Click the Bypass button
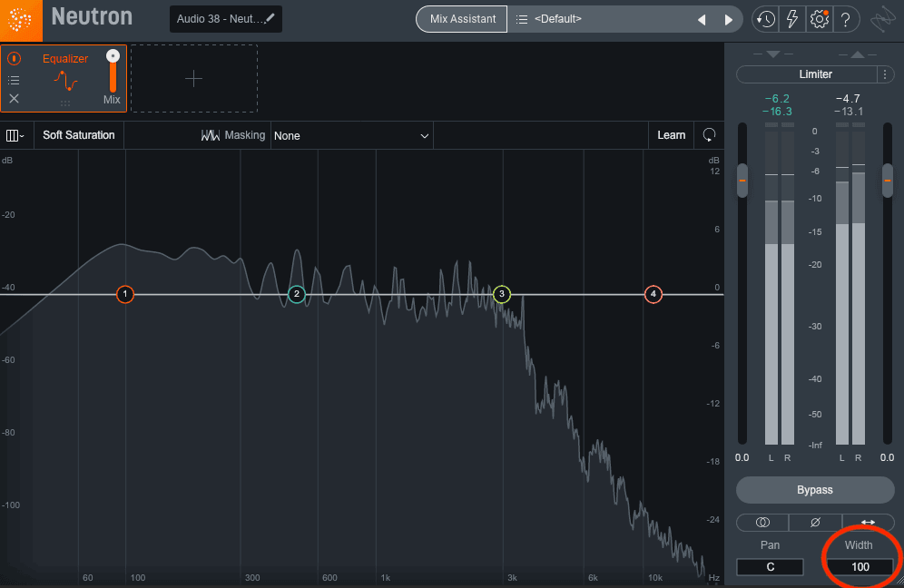This screenshot has height=588, width=904. click(815, 489)
